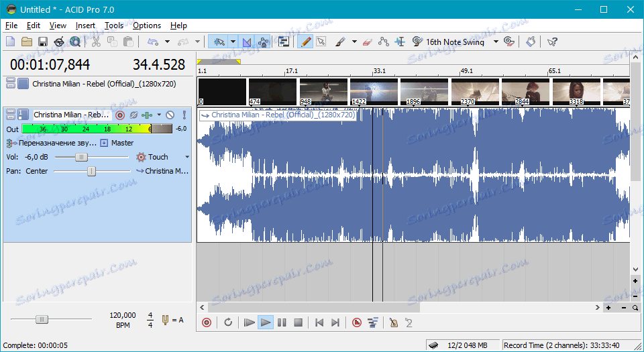Click the track Vol slider handle
Screen dimensions: 644x352
coord(81,157)
